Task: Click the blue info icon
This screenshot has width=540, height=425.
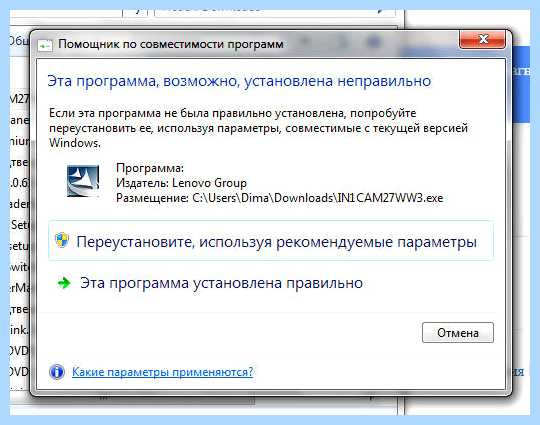Action: click(57, 372)
